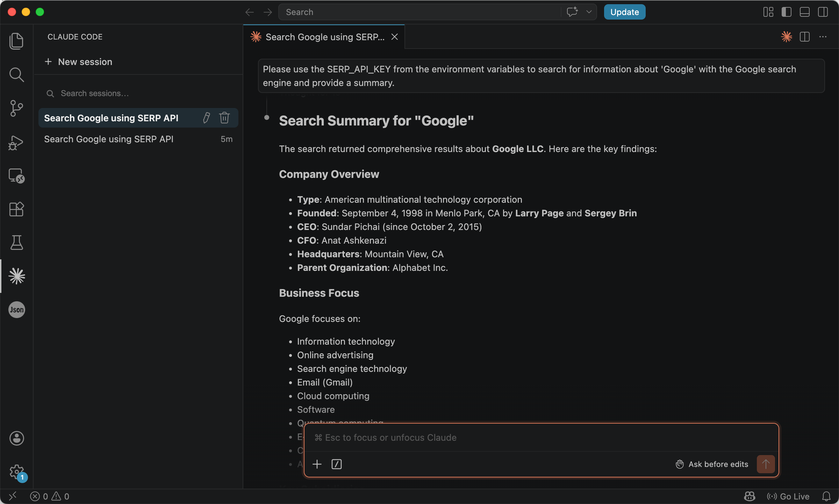Open the editor more actions ellipsis

(x=823, y=37)
